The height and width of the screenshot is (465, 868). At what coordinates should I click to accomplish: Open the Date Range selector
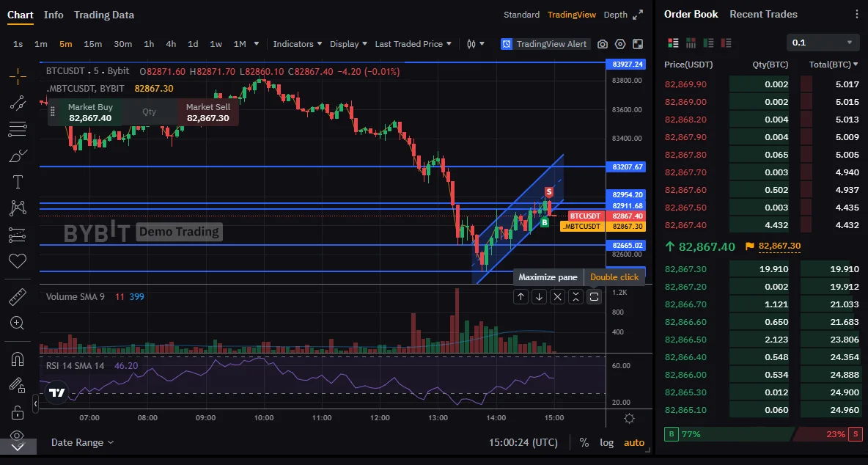[x=83, y=442]
